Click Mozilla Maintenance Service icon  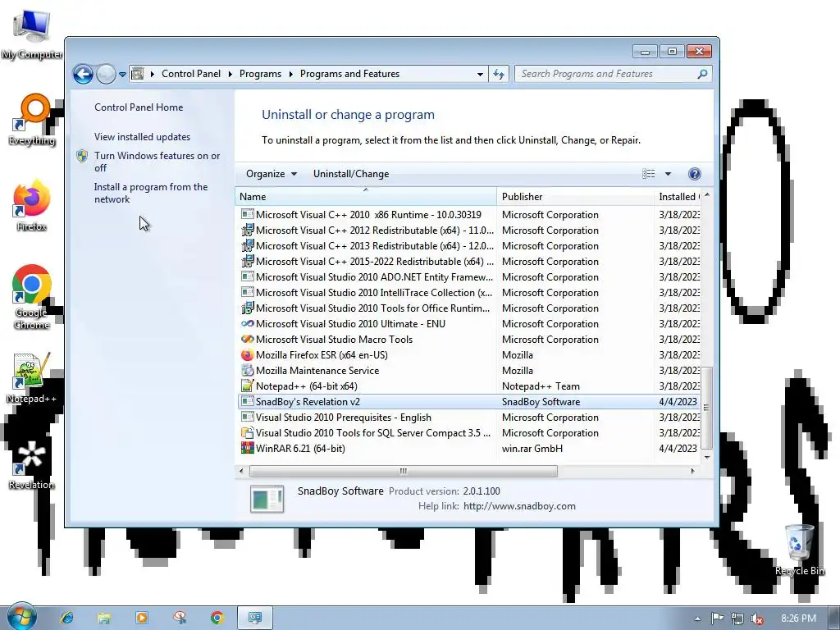coord(248,370)
